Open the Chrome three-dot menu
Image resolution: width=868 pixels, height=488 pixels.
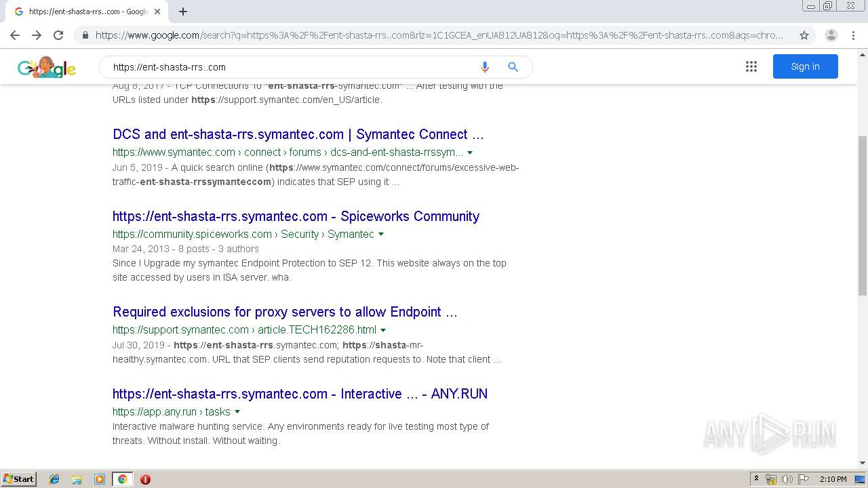pyautogui.click(x=854, y=35)
